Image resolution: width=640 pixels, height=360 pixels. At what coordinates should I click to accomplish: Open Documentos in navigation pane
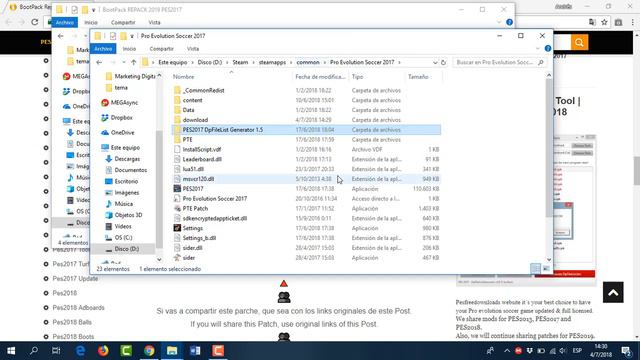131,170
